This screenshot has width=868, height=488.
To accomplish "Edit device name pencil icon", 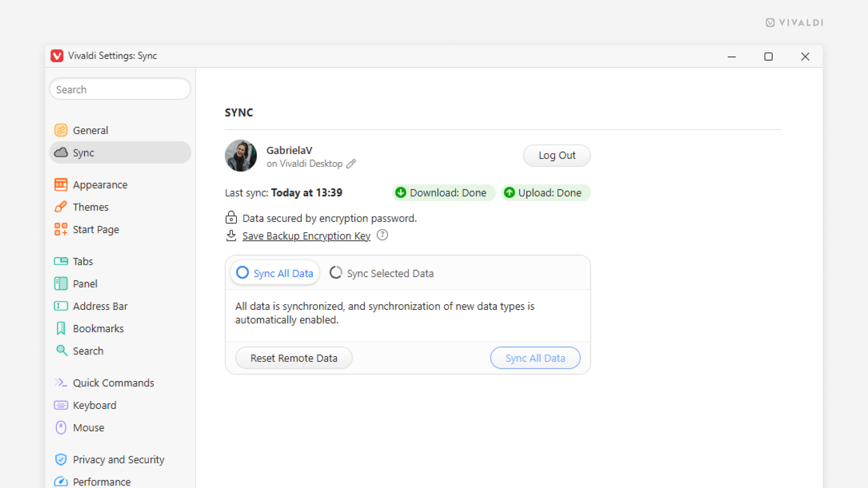I will (351, 164).
